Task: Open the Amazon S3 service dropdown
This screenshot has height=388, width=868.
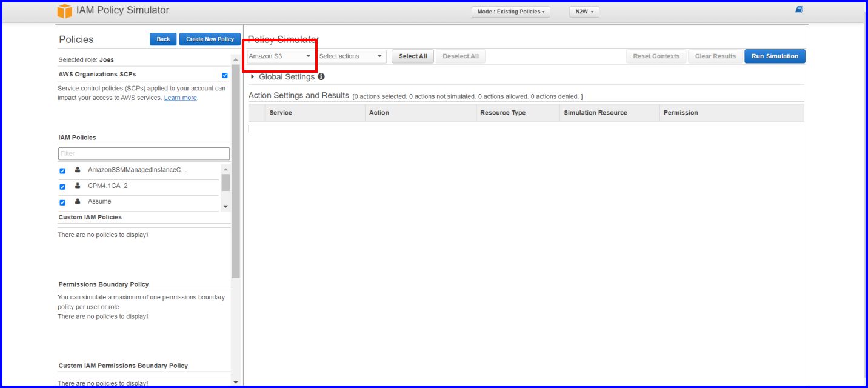Action: [x=281, y=56]
